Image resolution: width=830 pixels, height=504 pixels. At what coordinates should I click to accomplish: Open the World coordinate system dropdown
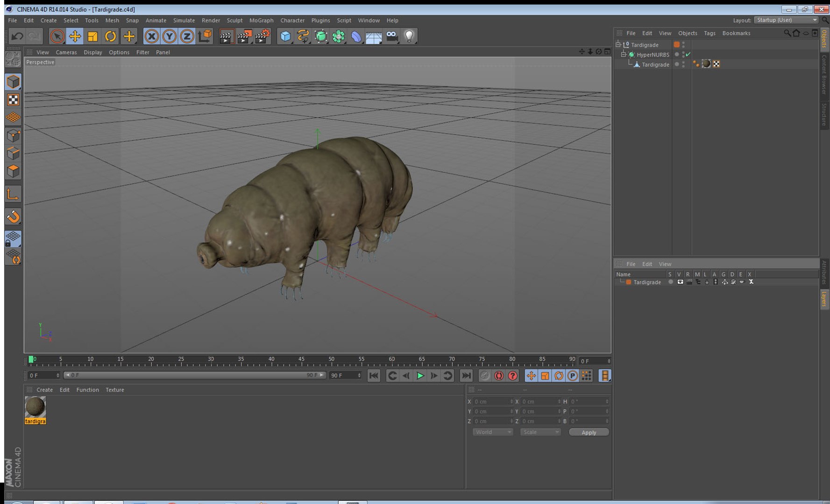[x=493, y=432]
